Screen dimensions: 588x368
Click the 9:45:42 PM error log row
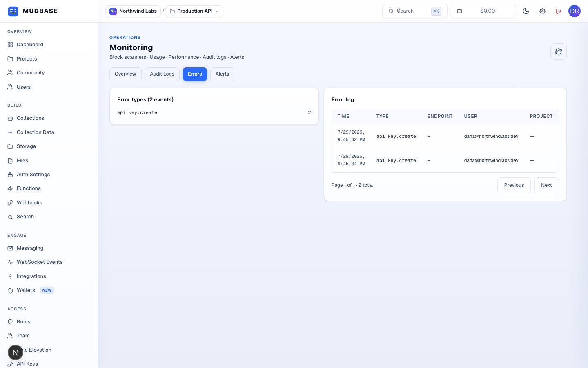(445, 136)
